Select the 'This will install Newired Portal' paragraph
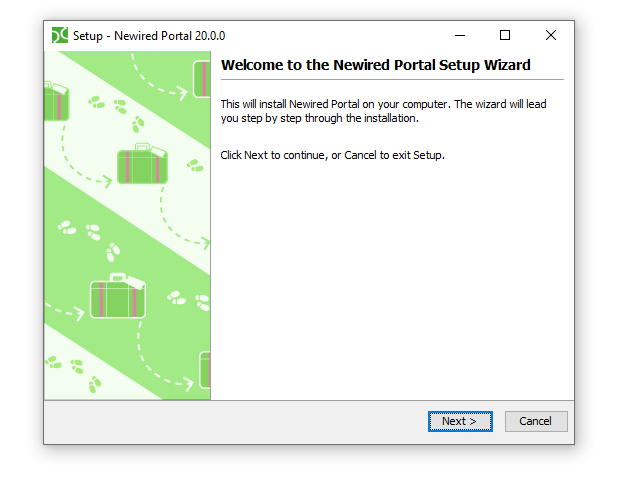Image resolution: width=629 pixels, height=478 pixels. tap(383, 111)
